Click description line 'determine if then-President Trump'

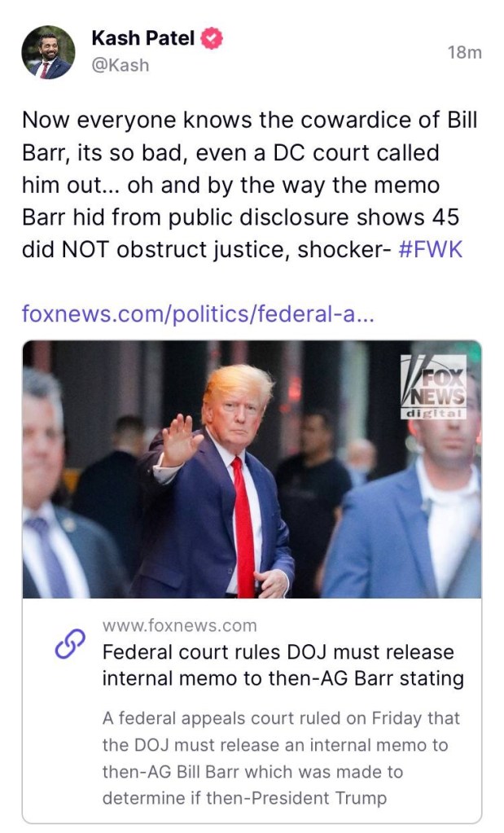pyautogui.click(x=244, y=798)
